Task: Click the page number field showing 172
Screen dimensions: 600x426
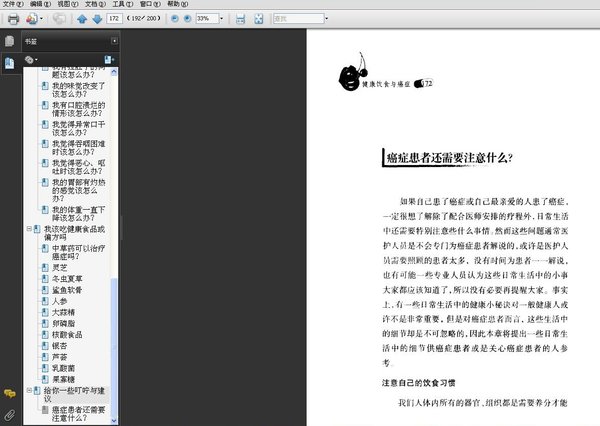Action: tap(114, 18)
